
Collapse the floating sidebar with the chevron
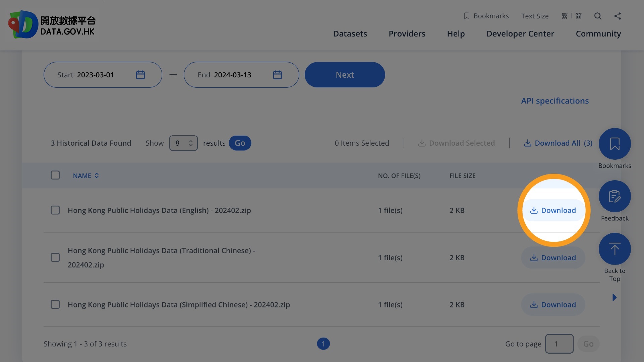pos(614,297)
